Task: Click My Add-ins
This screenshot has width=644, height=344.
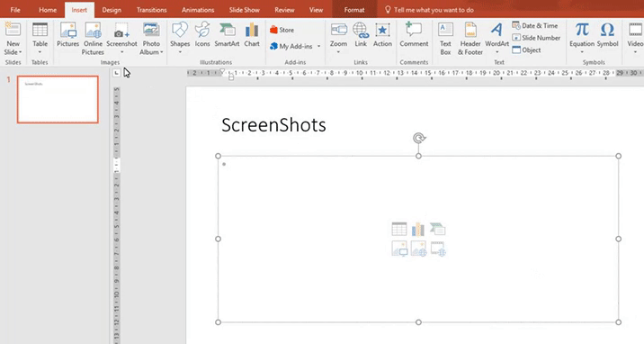Action: [x=291, y=47]
